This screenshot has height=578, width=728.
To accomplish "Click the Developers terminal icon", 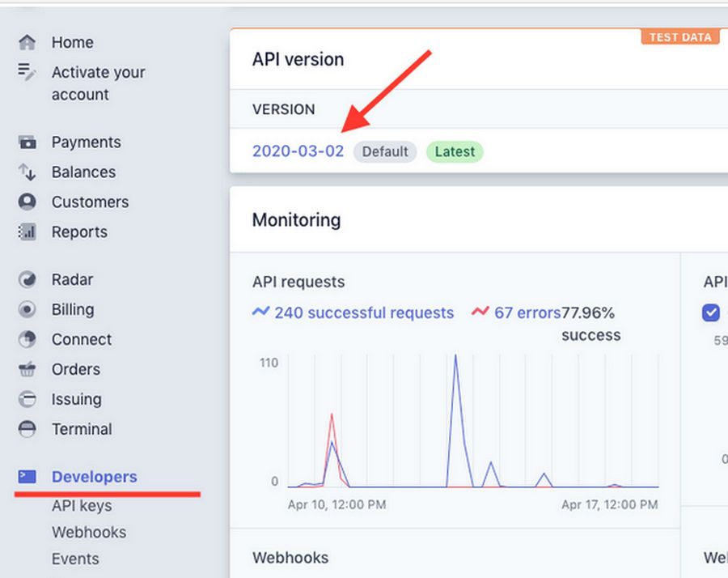I will (28, 477).
